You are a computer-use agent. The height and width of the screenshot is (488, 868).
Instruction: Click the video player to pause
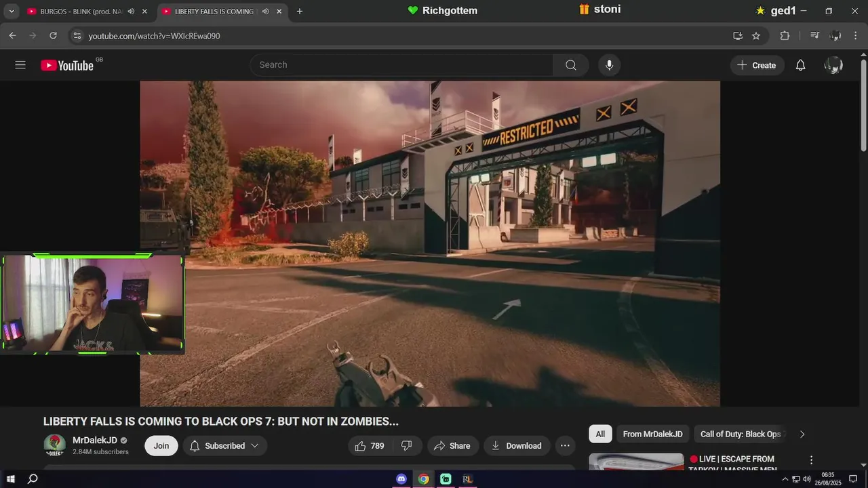pos(430,244)
